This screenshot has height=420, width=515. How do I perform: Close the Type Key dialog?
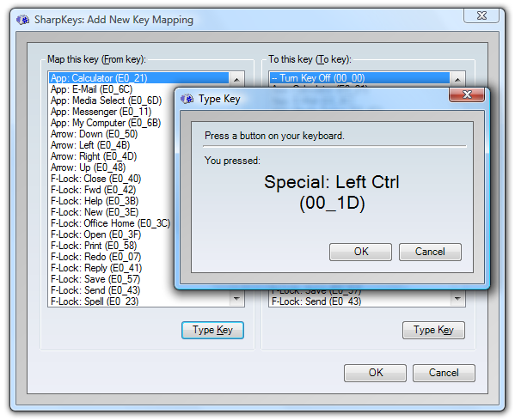point(467,94)
